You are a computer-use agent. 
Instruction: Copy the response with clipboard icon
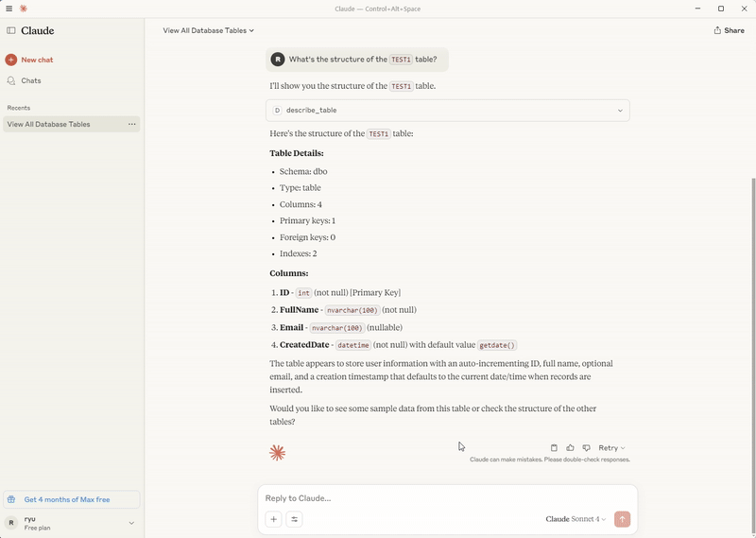(554, 448)
